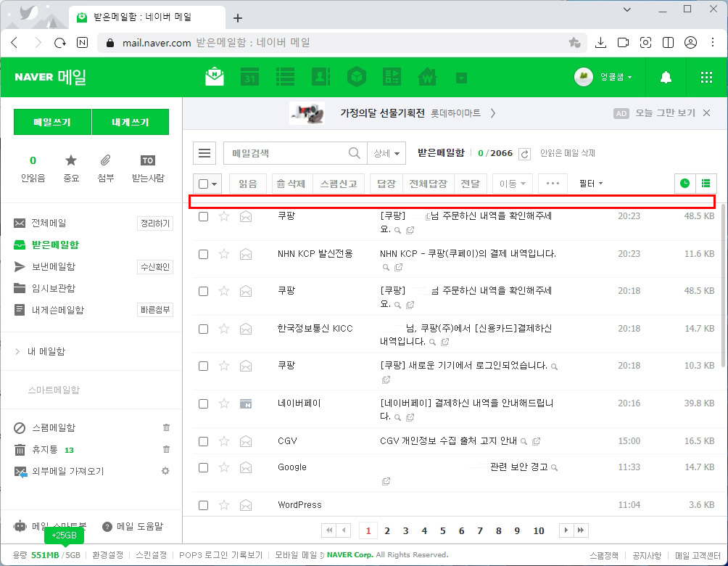Screen dimensions: 728x566
Task: Click the 메일쓰기 compose button
Action: (51, 121)
